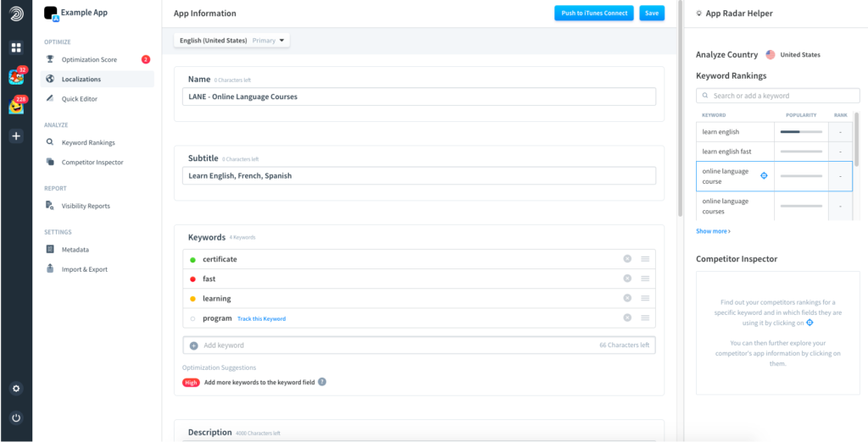
Task: Click the plus icon in Add keyword
Action: click(194, 345)
